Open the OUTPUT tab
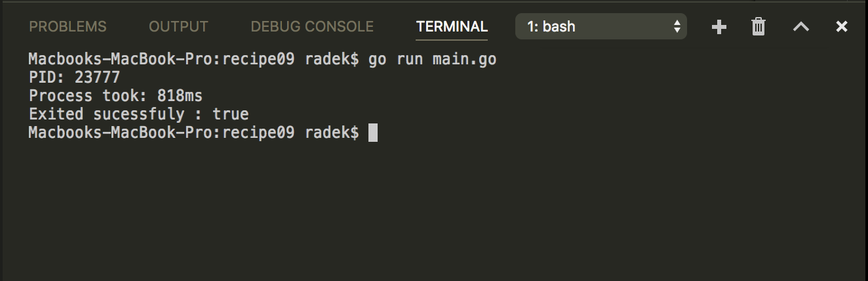Screen dimensions: 868x281 tap(178, 27)
